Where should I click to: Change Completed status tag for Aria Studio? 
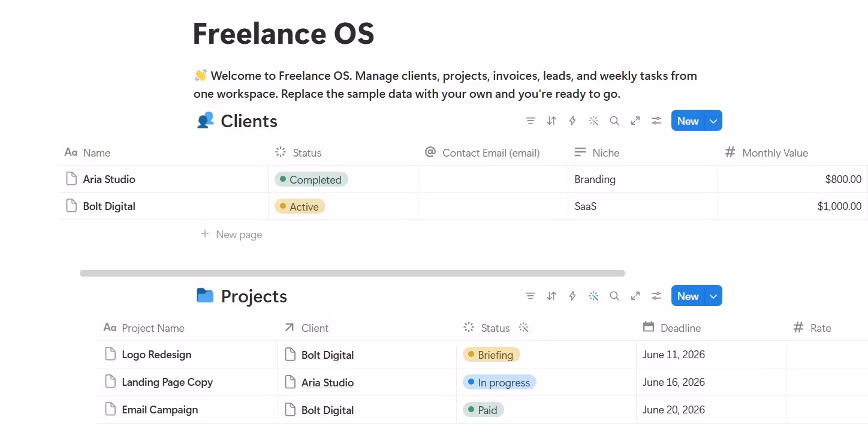(x=311, y=179)
